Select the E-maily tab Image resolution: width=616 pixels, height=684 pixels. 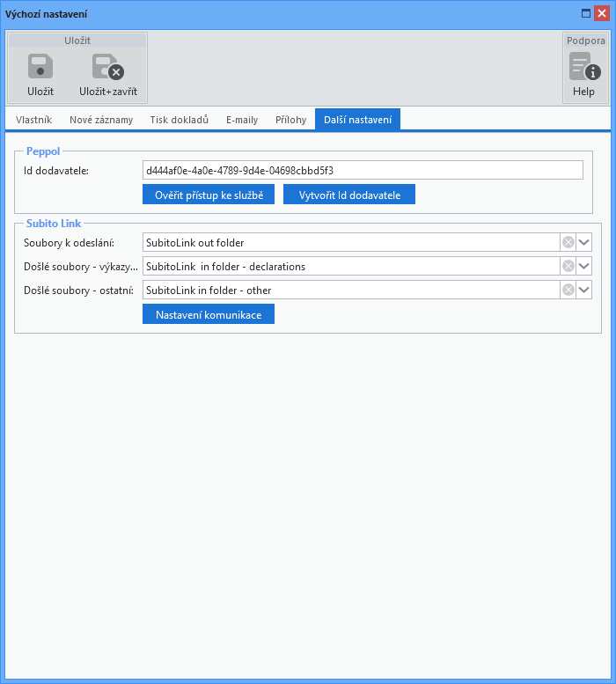(x=242, y=120)
